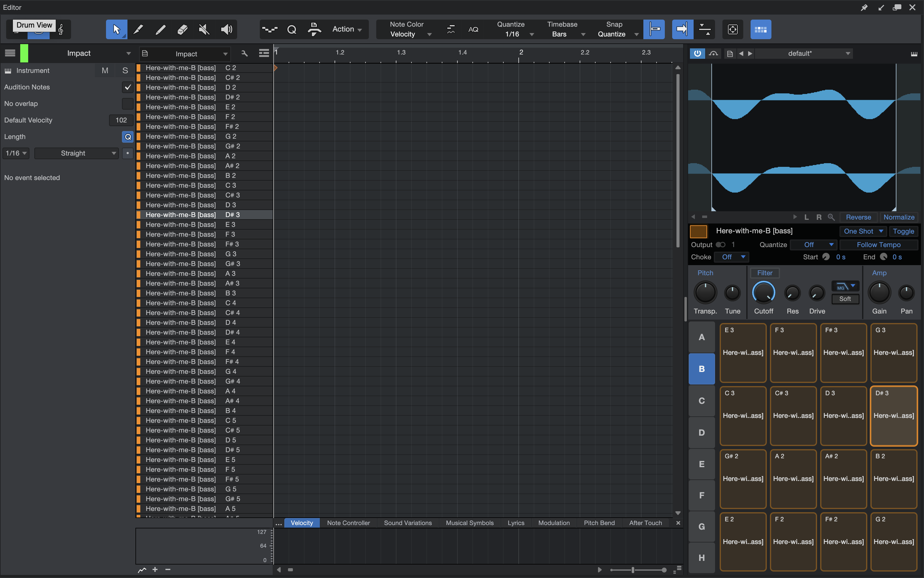This screenshot has width=924, height=578.
Task: Toggle the Output stereo/mono switch
Action: (x=721, y=245)
